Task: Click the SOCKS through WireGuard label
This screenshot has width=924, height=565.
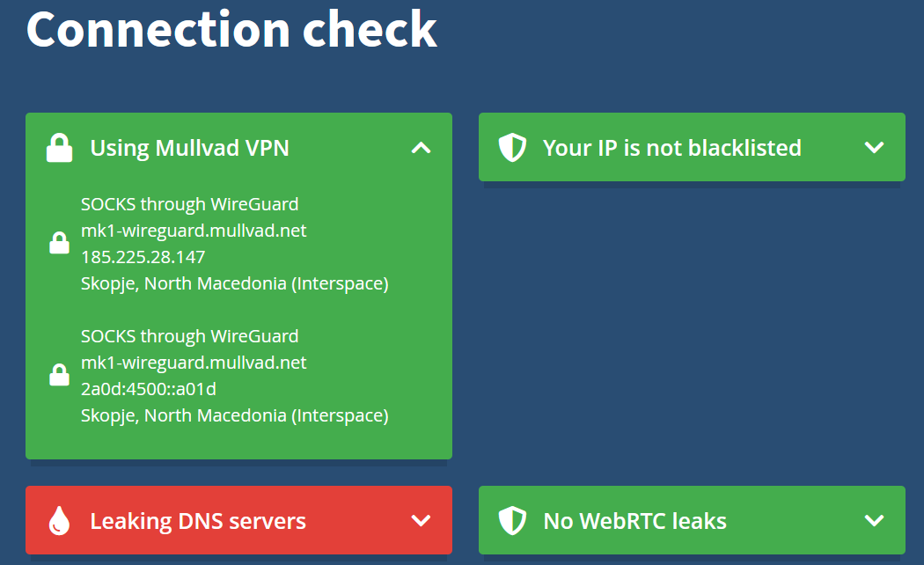Action: [x=188, y=203]
